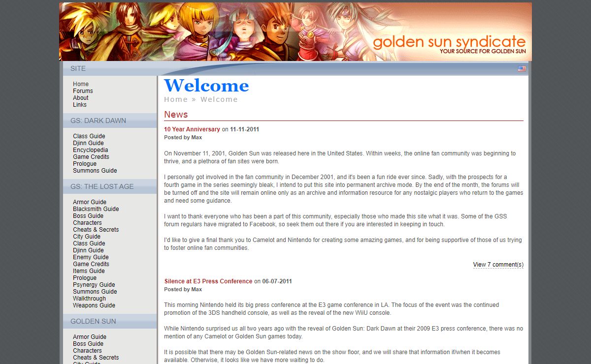Open the Weapons Guide

(x=94, y=305)
